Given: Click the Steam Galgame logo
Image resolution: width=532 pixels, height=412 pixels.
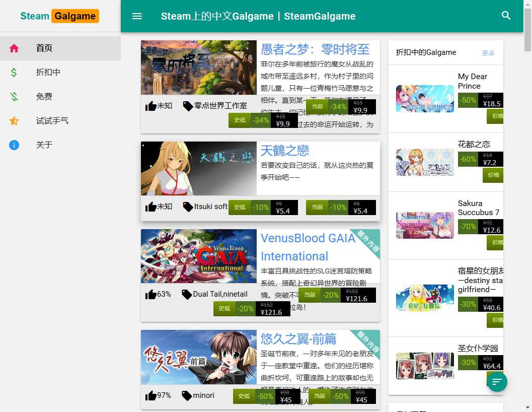Looking at the screenshot, I should tap(60, 16).
